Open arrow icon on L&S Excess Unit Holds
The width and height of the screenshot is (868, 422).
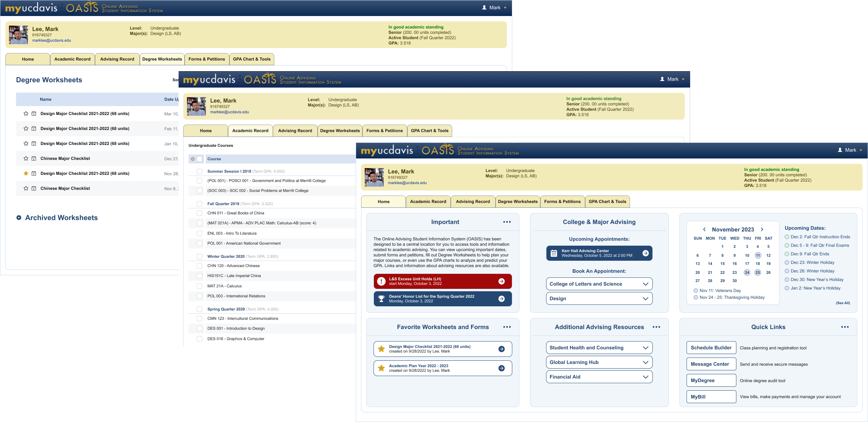point(502,281)
